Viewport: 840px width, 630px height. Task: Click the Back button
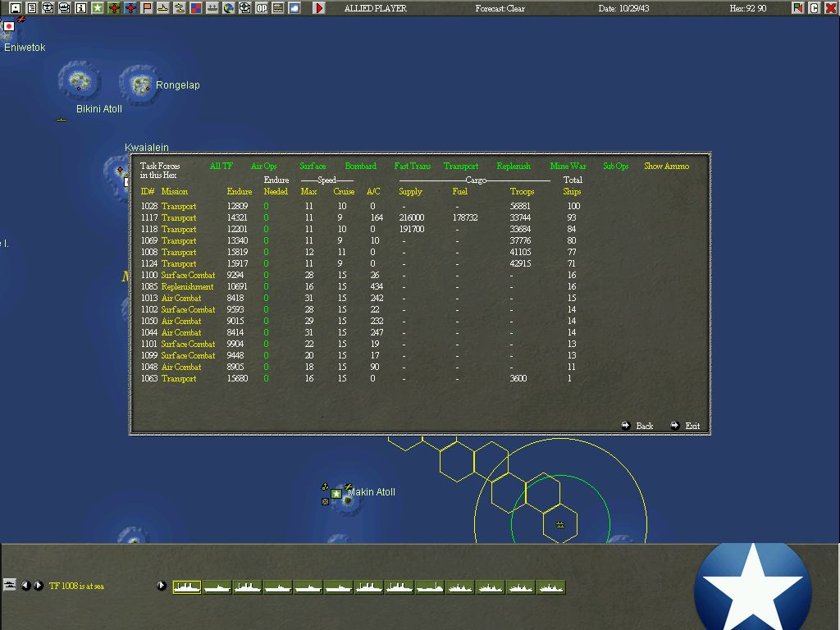pos(637,426)
